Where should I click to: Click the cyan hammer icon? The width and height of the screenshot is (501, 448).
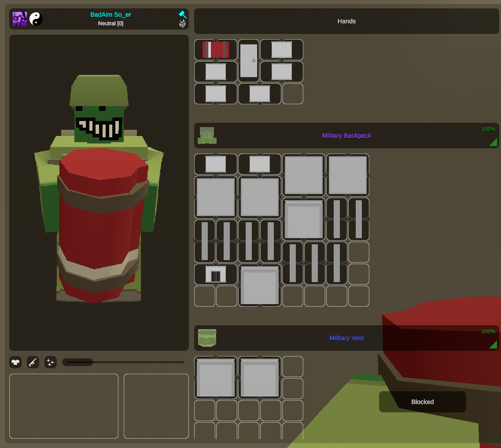[182, 15]
